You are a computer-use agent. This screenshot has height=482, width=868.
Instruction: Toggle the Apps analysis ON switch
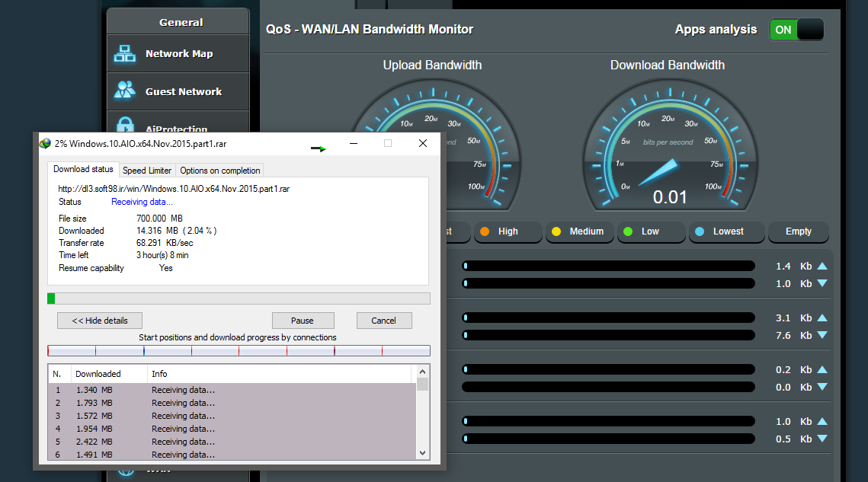[796, 30]
